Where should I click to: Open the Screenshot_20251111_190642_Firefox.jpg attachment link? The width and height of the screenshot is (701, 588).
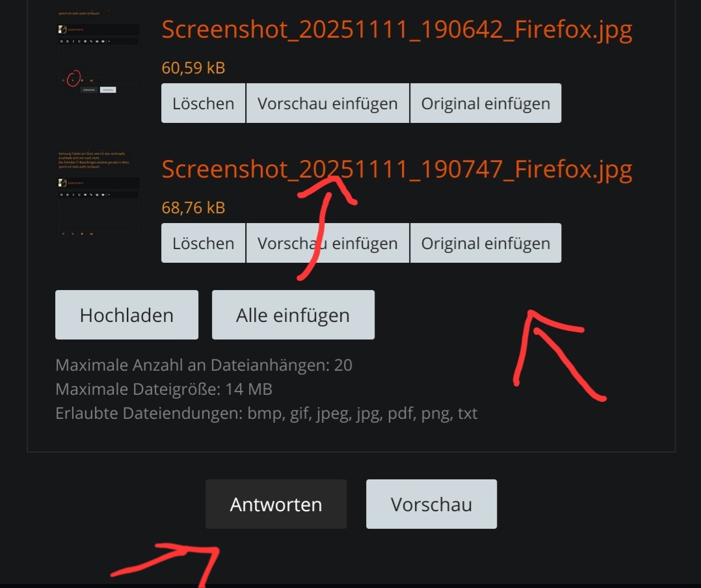[x=397, y=31]
